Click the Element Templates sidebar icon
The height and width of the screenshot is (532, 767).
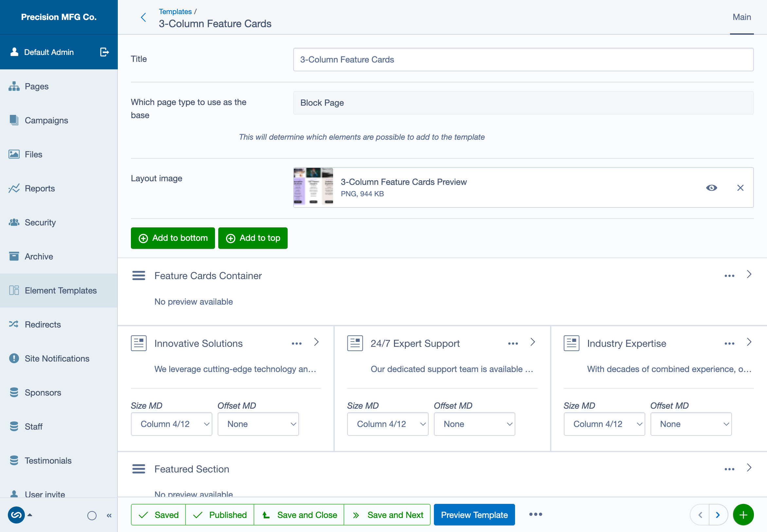pos(14,290)
